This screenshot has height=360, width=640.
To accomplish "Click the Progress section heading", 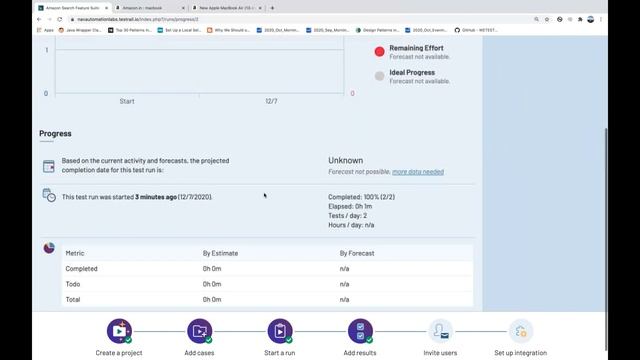I will (55, 133).
